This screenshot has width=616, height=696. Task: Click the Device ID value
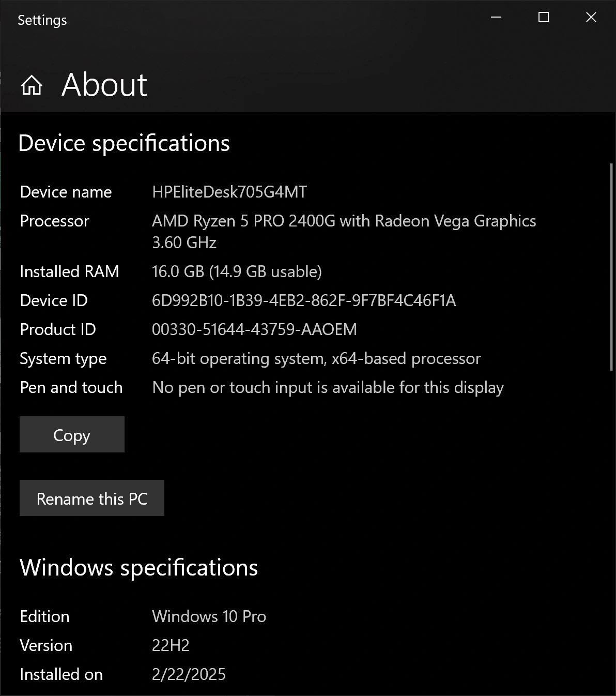[304, 300]
